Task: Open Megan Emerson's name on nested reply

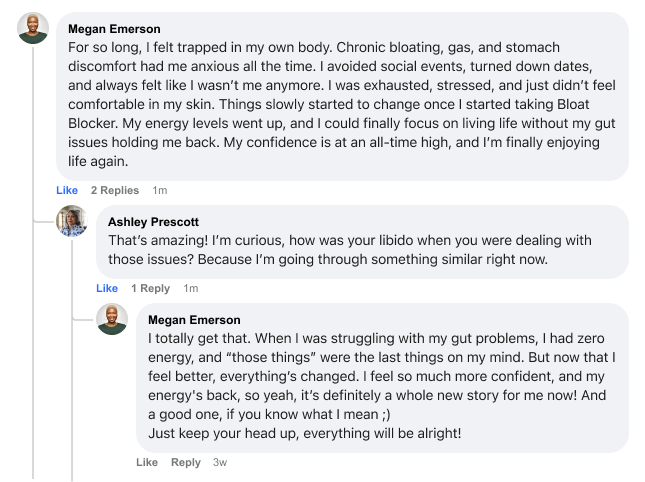Action: pyautogui.click(x=194, y=320)
